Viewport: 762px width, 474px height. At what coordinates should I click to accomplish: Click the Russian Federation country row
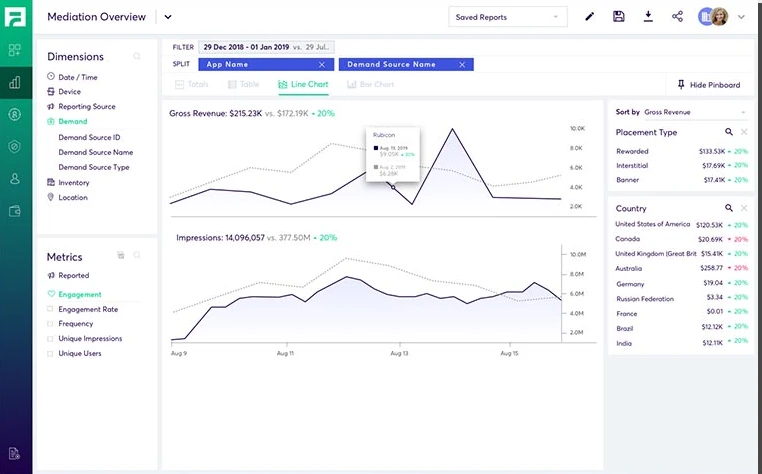click(681, 298)
